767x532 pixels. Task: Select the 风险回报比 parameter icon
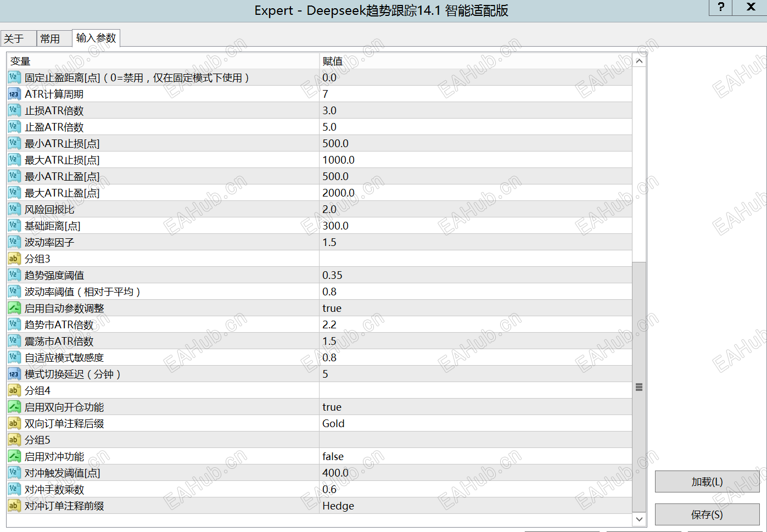pyautogui.click(x=13, y=209)
